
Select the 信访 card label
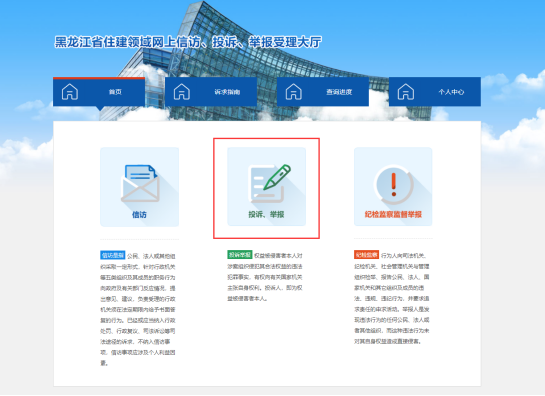[x=139, y=215]
